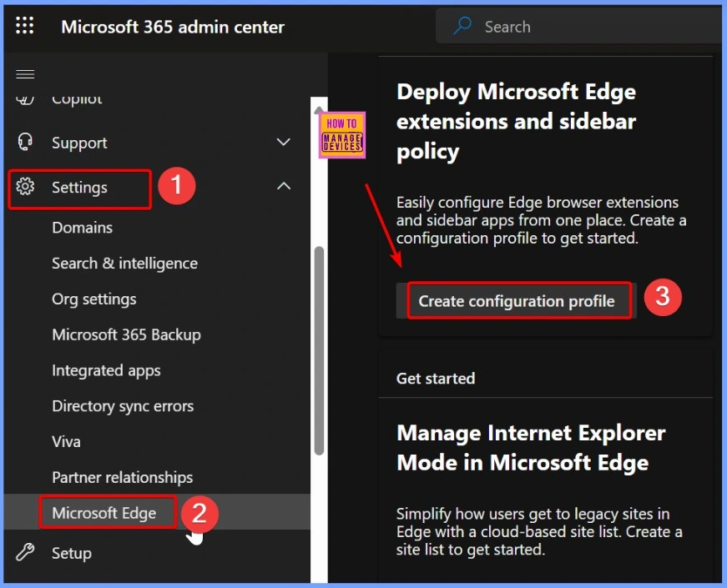Open Search & intelligence settings
This screenshot has width=727, height=588.
point(124,264)
